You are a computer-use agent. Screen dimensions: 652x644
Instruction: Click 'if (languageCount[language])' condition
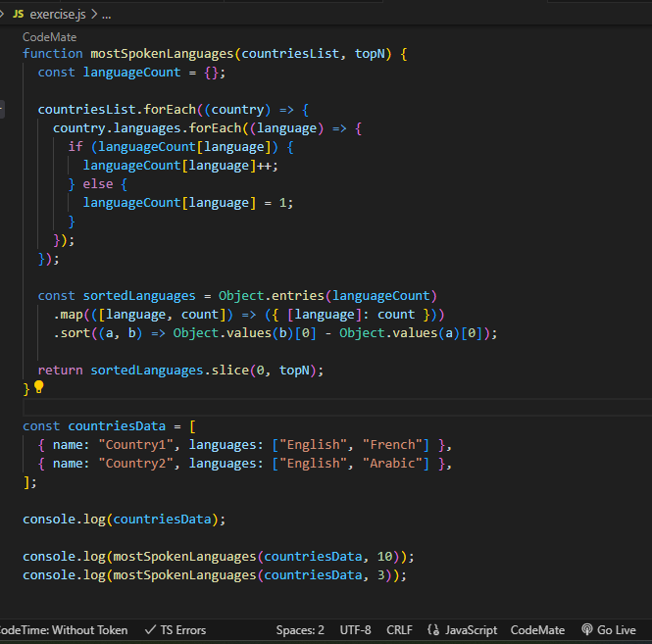(x=174, y=147)
